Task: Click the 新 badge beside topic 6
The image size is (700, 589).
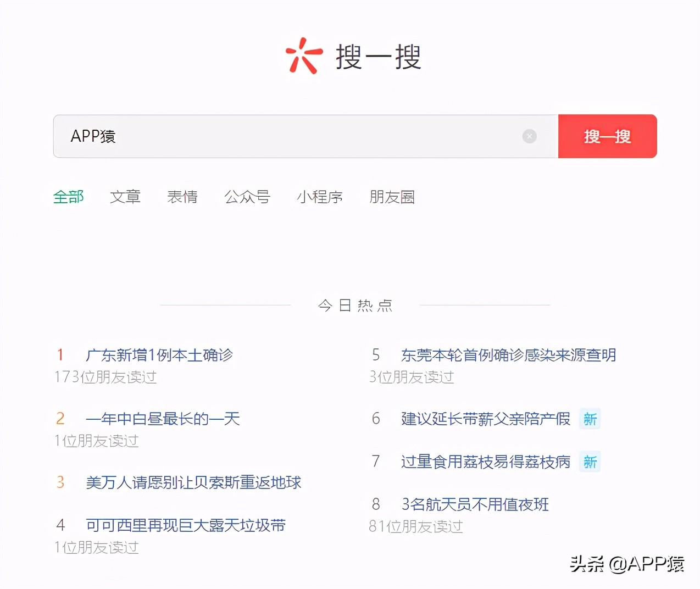Action: tap(590, 419)
